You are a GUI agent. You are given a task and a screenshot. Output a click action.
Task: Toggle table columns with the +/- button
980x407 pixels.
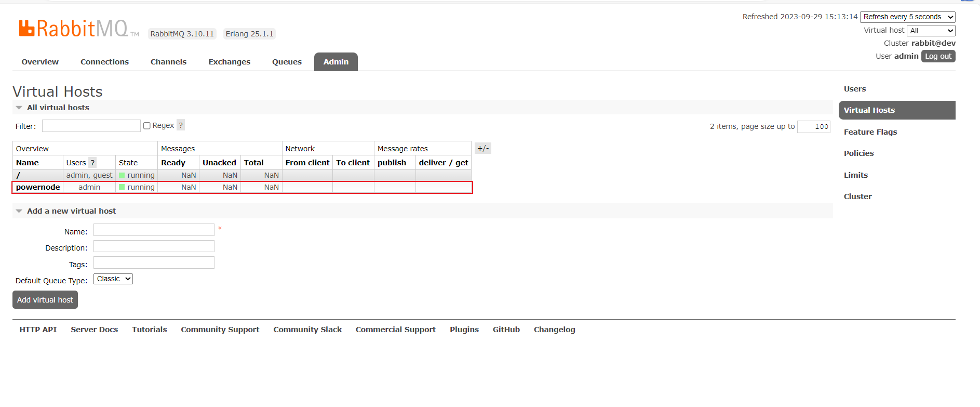click(x=483, y=148)
